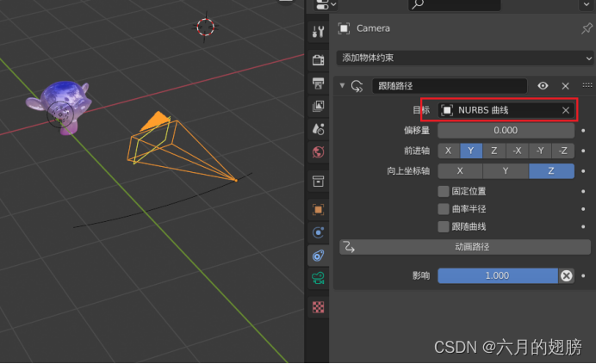Open the World properties tab
The width and height of the screenshot is (596, 364).
coord(318,152)
